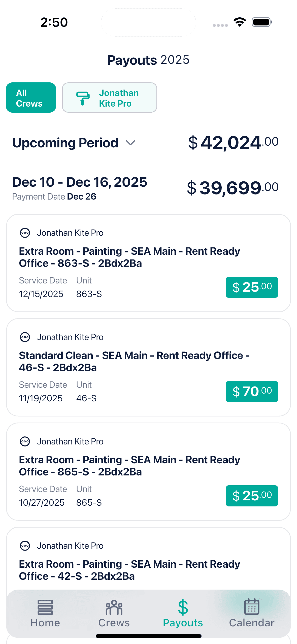Tap the crew avatar icon beside first Jonathan Kite Pro
This screenshot has width=297, height=644.
click(25, 233)
